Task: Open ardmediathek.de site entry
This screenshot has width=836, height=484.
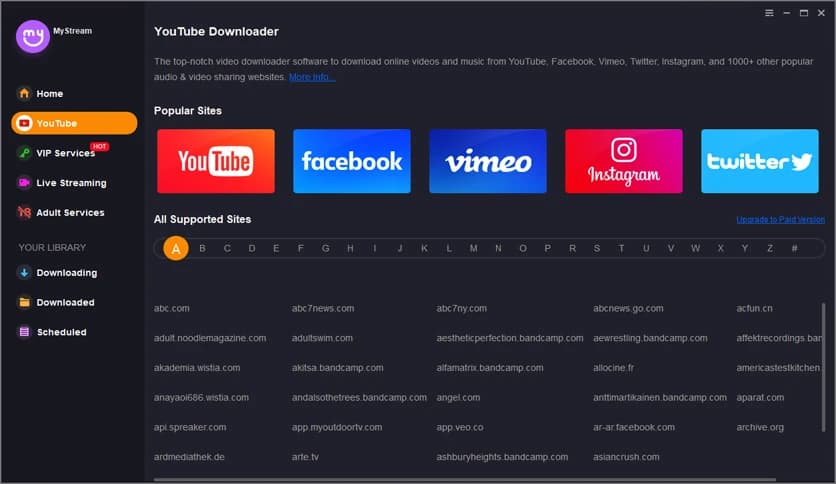Action: [x=189, y=457]
